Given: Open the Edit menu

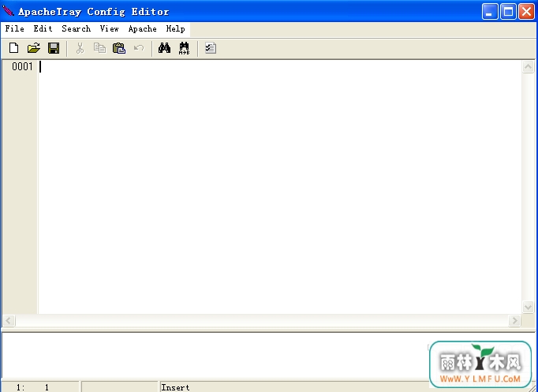Looking at the screenshot, I should click(43, 29).
